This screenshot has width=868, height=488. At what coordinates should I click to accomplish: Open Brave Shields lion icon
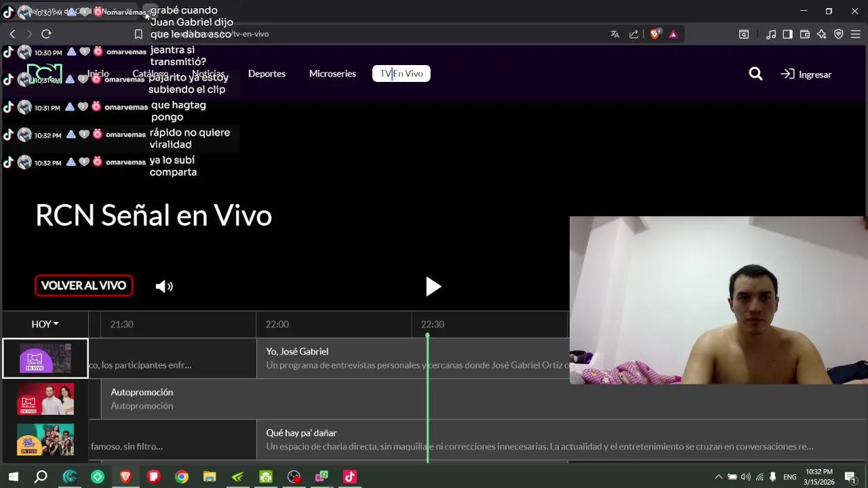click(x=655, y=34)
